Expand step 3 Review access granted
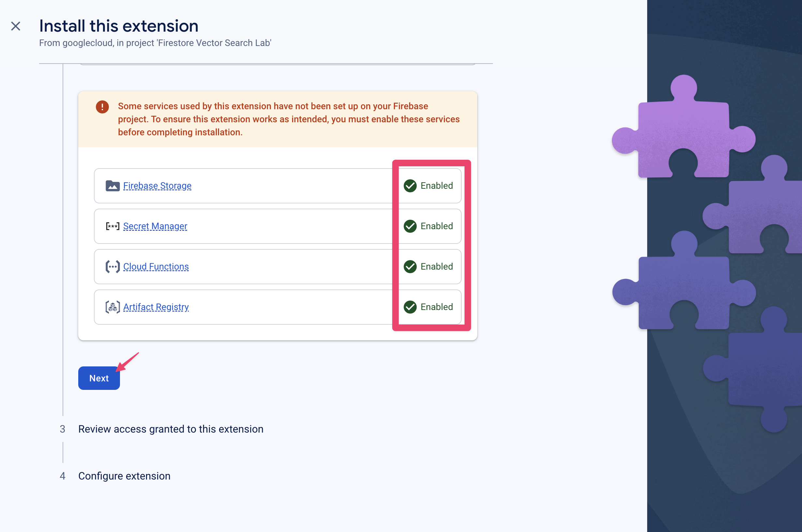This screenshot has height=532, width=802. [x=171, y=428]
